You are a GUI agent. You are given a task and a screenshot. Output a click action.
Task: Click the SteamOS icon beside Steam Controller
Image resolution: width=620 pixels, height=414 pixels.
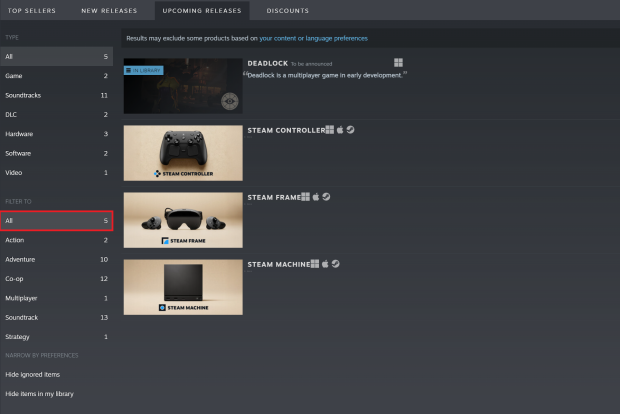[x=350, y=130]
